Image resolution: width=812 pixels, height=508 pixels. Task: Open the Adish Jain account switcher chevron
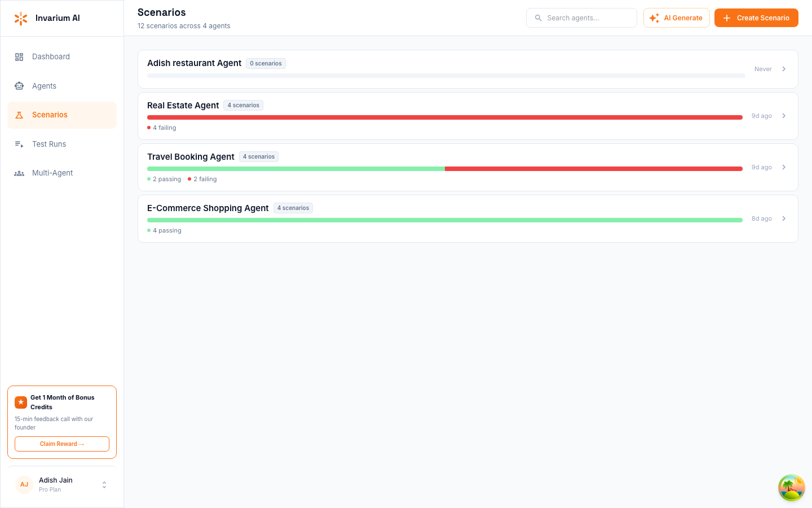pyautogui.click(x=104, y=484)
